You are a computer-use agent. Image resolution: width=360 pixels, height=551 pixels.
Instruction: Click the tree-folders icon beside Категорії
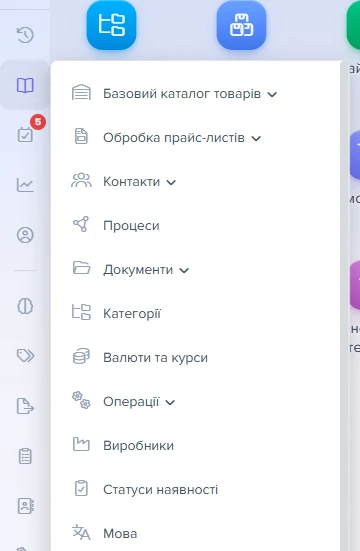pyautogui.click(x=81, y=312)
